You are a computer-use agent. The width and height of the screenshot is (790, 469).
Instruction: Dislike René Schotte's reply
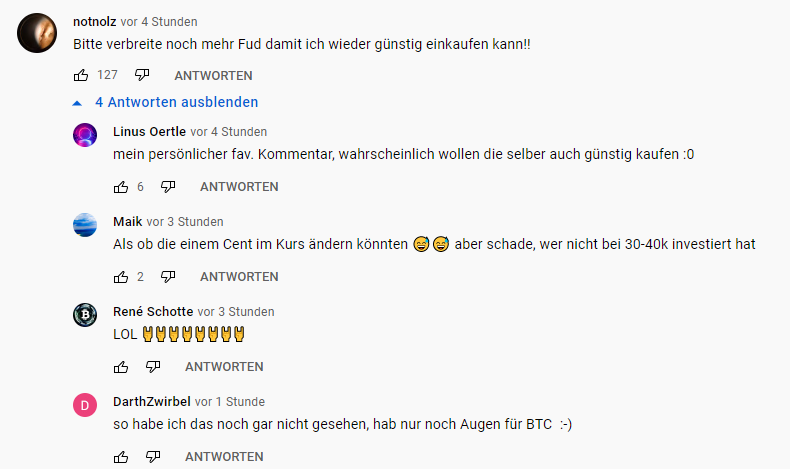click(153, 367)
